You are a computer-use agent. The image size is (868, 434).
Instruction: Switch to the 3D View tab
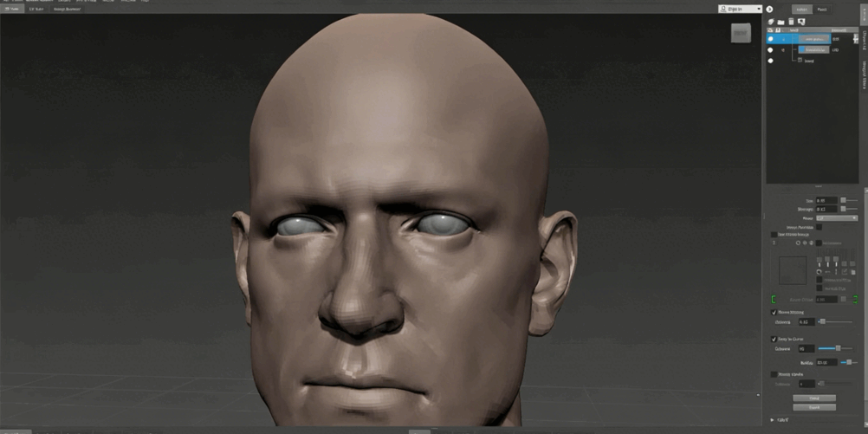click(12, 10)
